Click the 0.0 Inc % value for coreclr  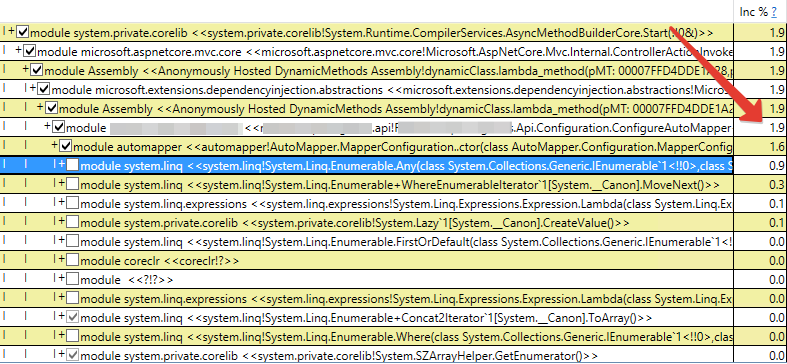[x=777, y=261]
